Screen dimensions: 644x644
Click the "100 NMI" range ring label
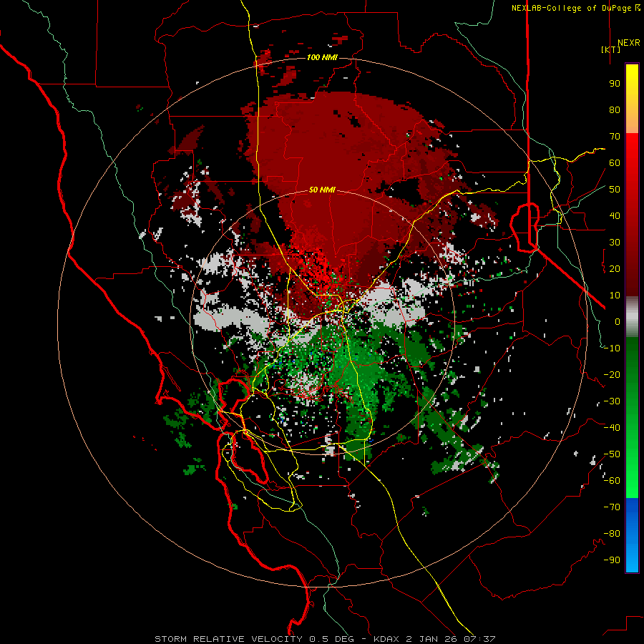(x=322, y=57)
